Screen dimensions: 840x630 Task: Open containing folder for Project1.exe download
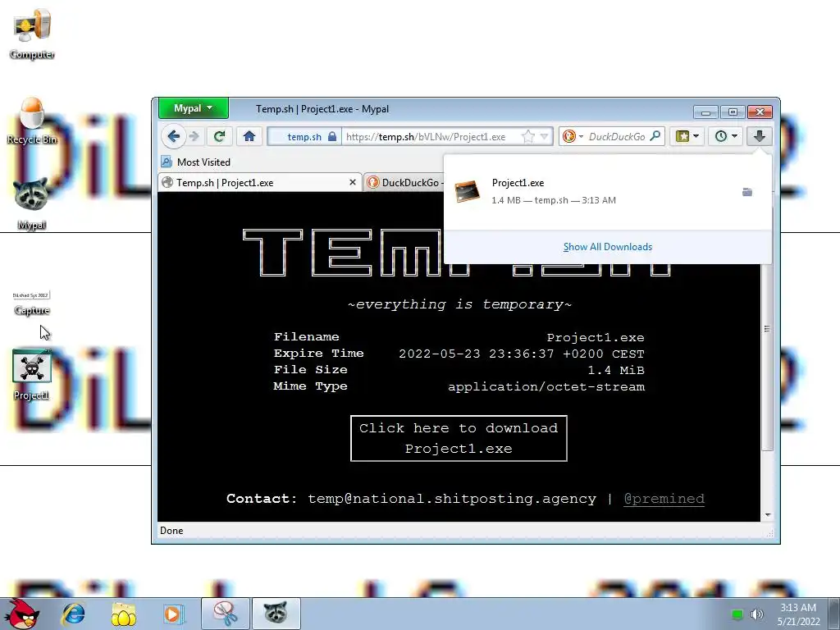point(747,192)
